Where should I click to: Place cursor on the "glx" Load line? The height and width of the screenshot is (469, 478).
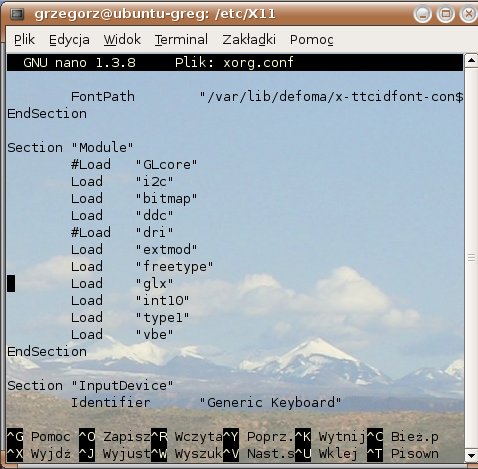pyautogui.click(x=122, y=284)
